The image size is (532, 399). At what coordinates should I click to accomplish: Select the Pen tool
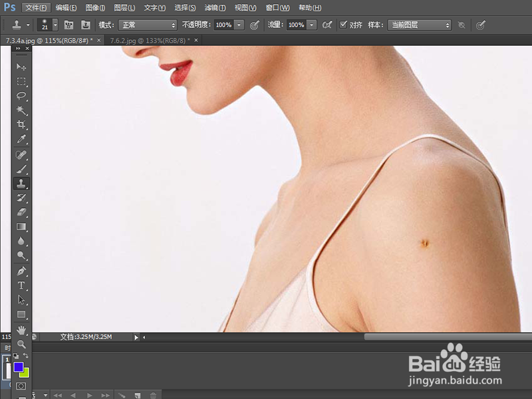[21, 271]
